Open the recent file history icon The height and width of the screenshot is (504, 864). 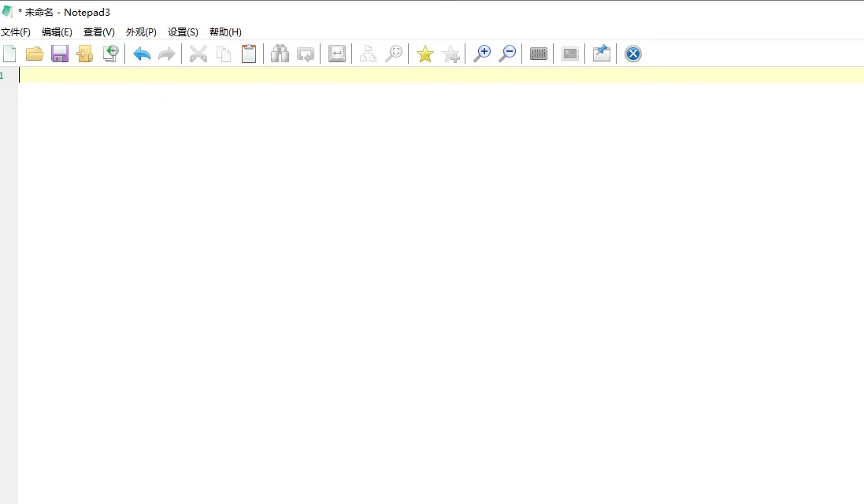(110, 53)
